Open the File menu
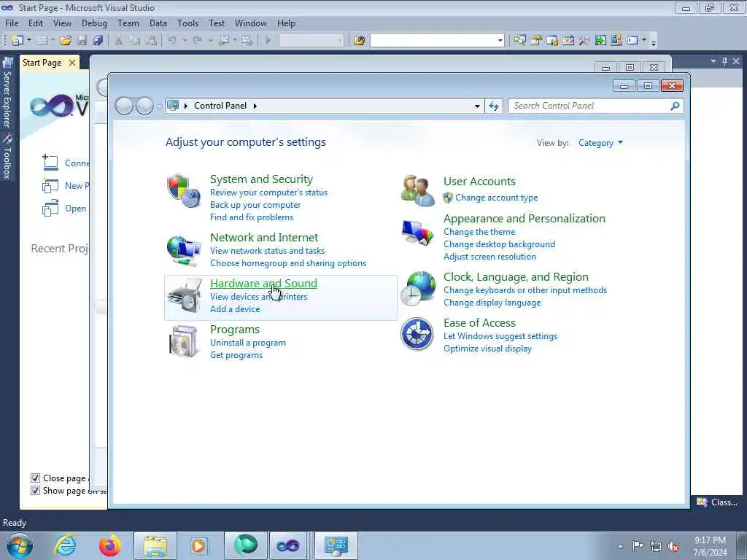This screenshot has height=560, width=747. pyautogui.click(x=12, y=23)
